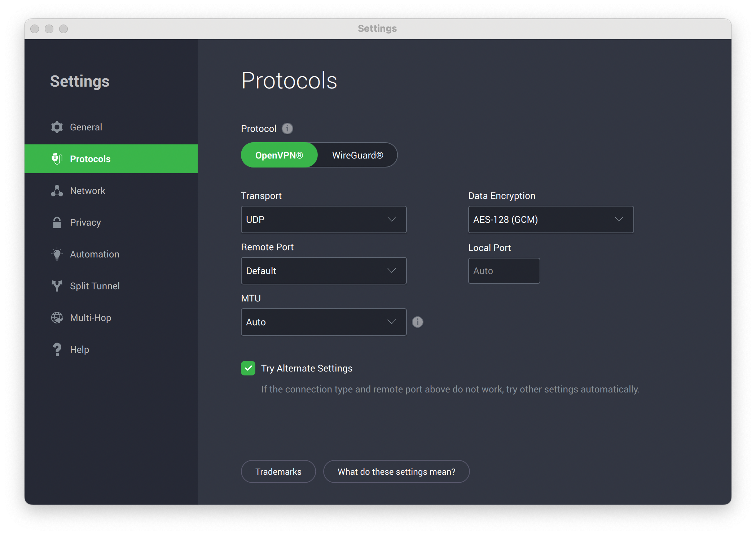The width and height of the screenshot is (756, 535).
Task: Maximize the Settings window
Action: pos(63,29)
